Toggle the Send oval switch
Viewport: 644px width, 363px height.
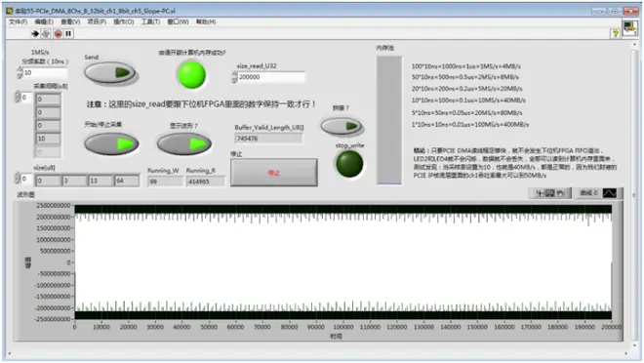click(110, 73)
